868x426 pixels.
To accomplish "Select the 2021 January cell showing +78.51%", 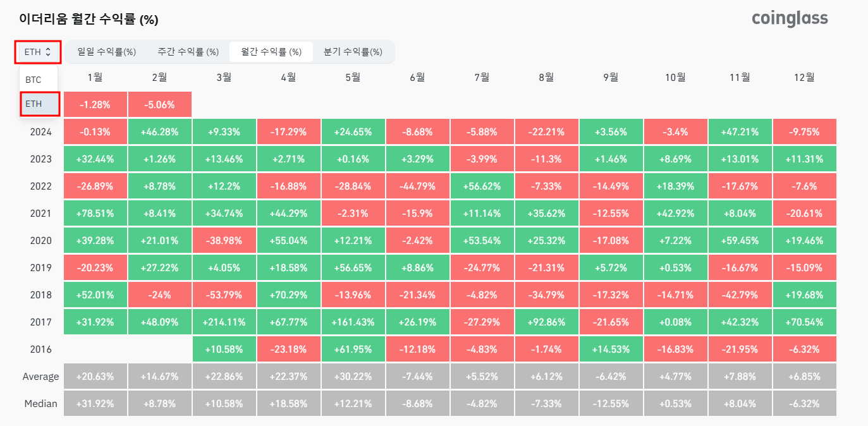I will pyautogui.click(x=95, y=212).
